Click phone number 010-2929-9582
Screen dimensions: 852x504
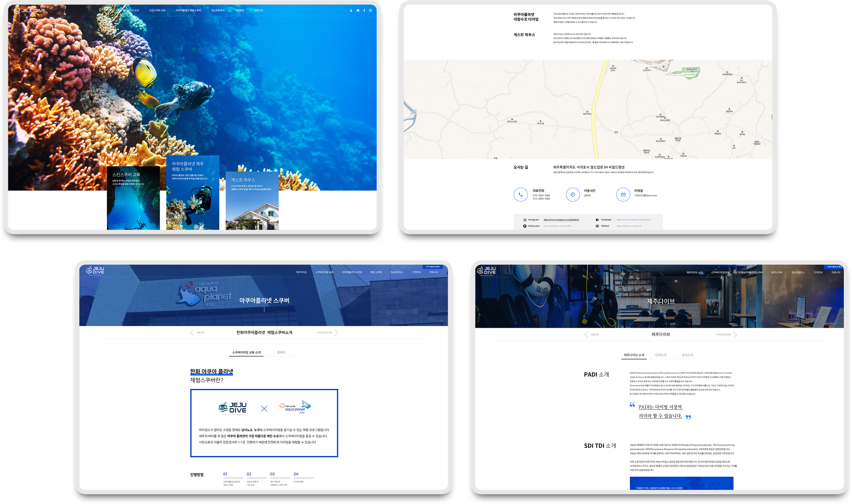click(x=541, y=196)
